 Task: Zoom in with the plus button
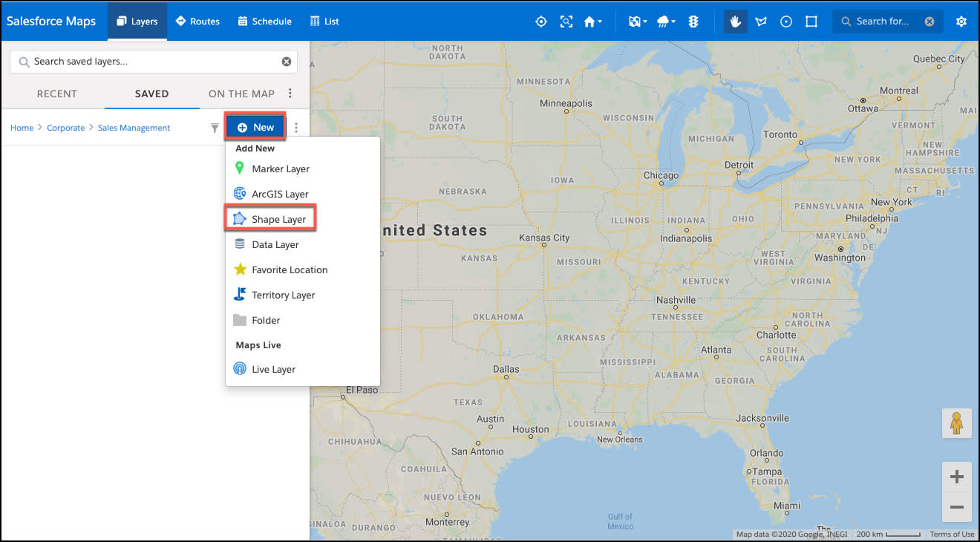coord(957,477)
